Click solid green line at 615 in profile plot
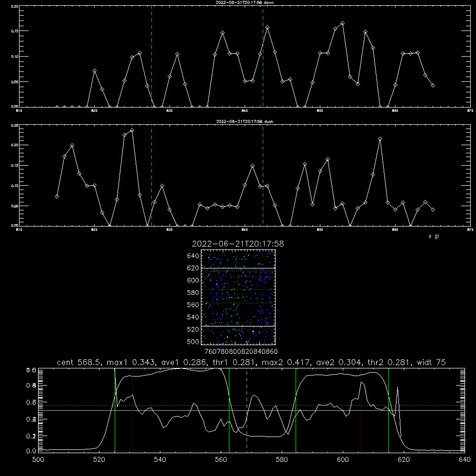This screenshot has width=476, height=476. (x=388, y=411)
